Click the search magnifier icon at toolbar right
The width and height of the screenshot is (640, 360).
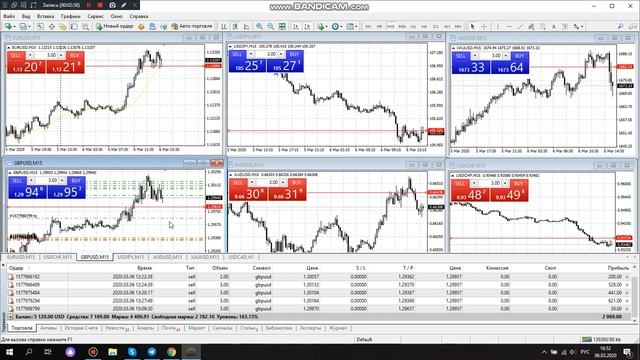620,27
